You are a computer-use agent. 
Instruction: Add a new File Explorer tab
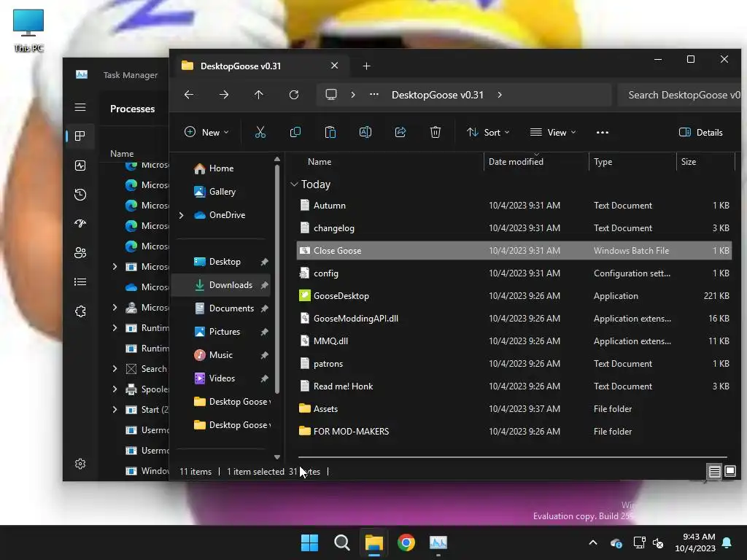tap(366, 66)
